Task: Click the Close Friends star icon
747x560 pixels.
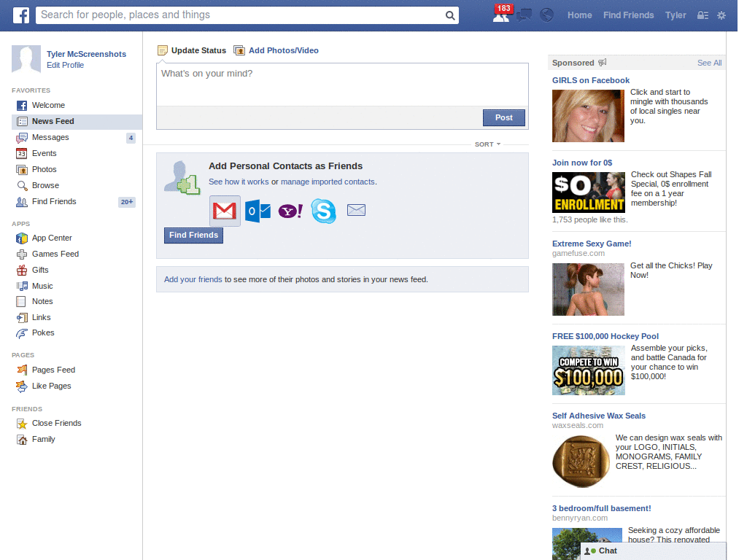Action: tap(22, 424)
